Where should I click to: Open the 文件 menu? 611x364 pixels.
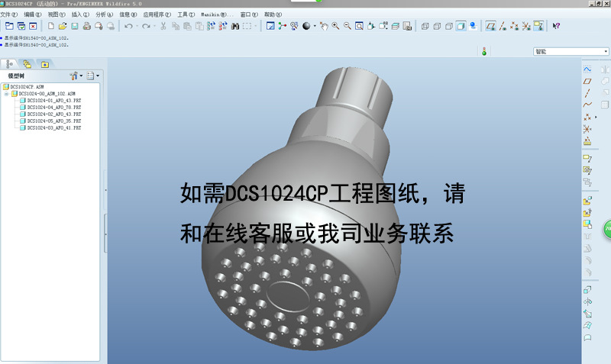point(8,14)
